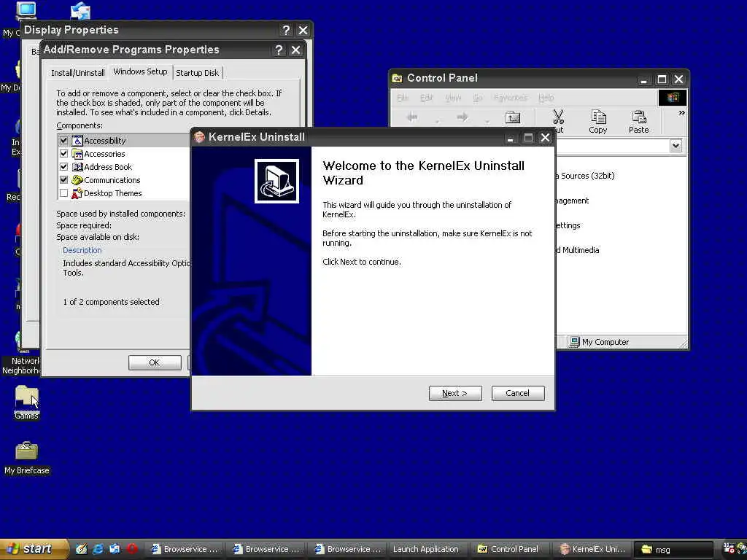Click the red Opera quick launch icon
The height and width of the screenshot is (560, 747).
tap(132, 549)
